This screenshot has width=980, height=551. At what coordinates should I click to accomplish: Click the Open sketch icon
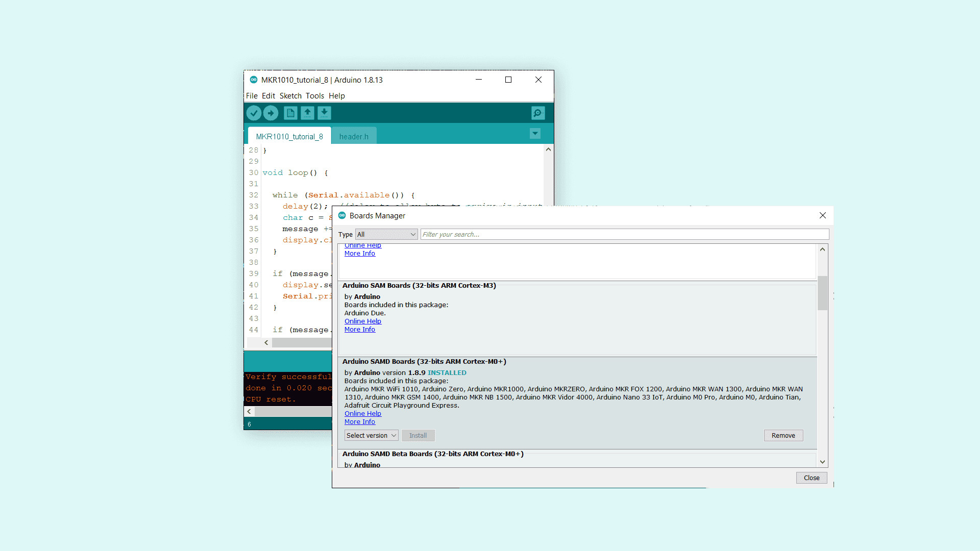(x=307, y=113)
